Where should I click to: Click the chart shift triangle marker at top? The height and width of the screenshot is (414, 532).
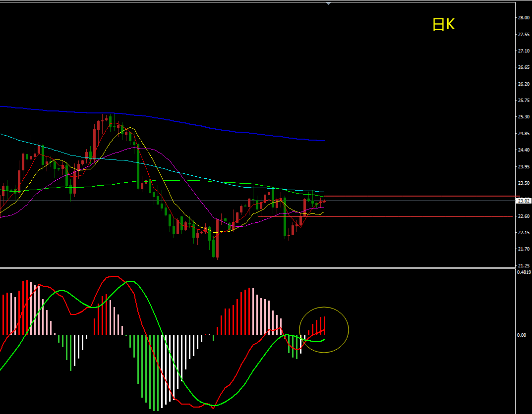(328, 3)
